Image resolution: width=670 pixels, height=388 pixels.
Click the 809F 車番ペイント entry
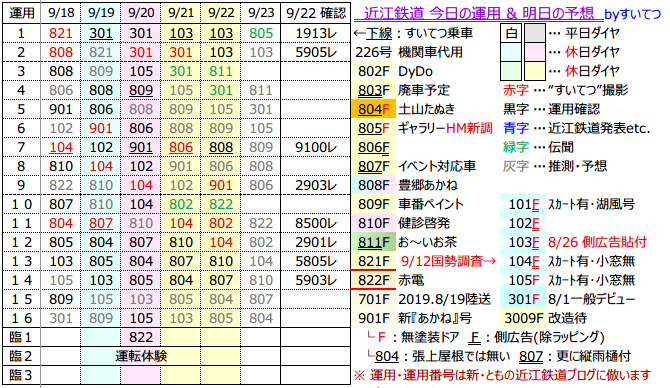[x=411, y=204]
